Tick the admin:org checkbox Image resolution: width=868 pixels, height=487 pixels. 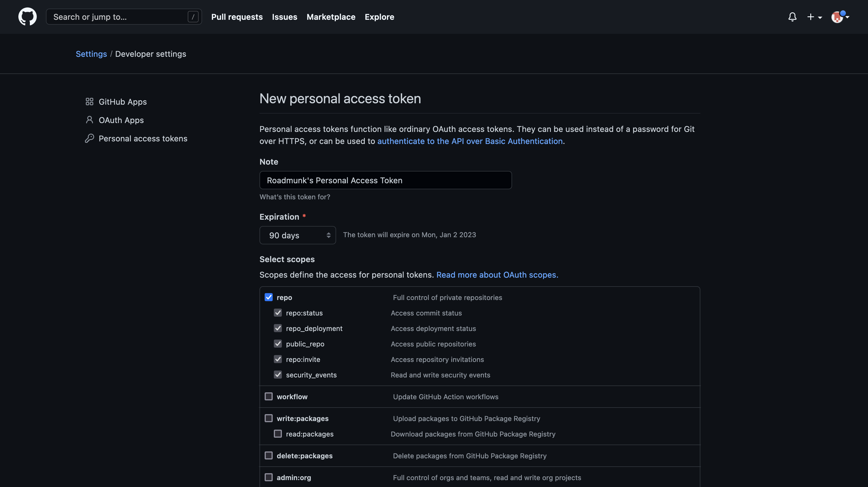(269, 477)
